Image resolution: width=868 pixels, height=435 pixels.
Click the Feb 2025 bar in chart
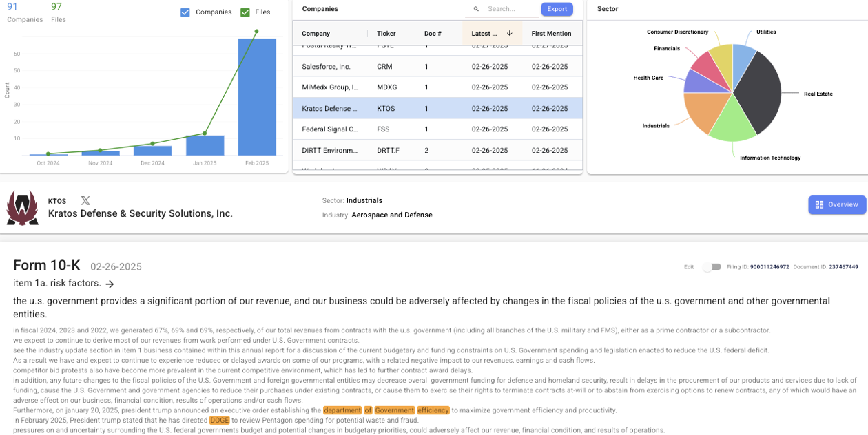pyautogui.click(x=257, y=96)
